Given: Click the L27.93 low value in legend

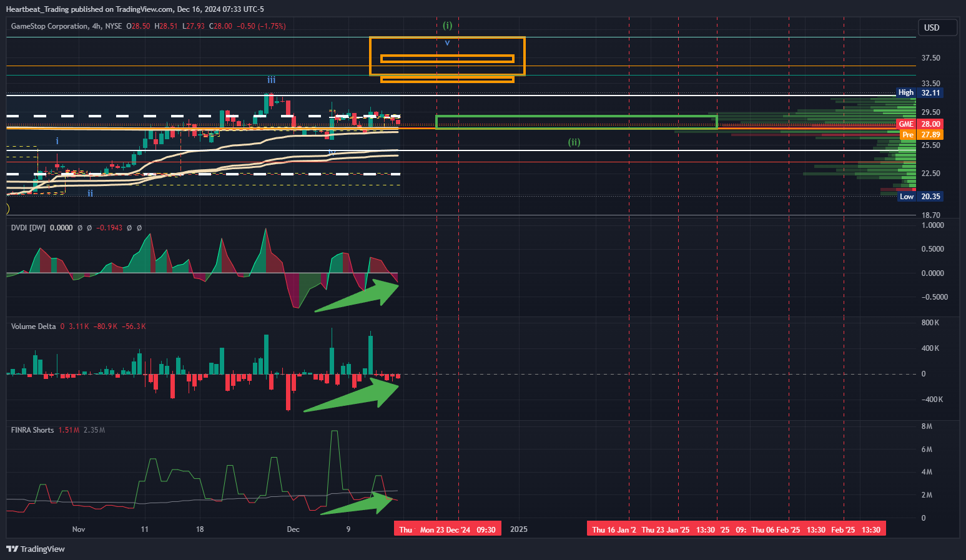Looking at the screenshot, I should coord(193,26).
